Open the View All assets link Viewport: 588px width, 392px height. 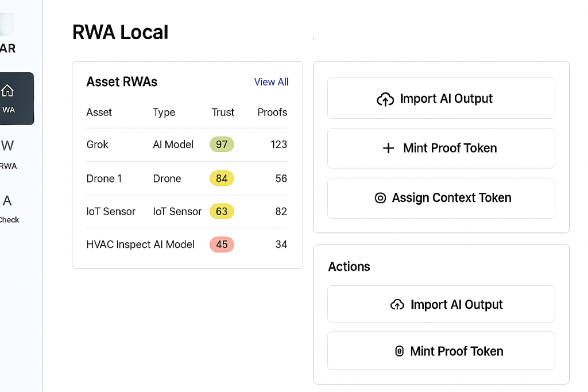[x=271, y=82]
